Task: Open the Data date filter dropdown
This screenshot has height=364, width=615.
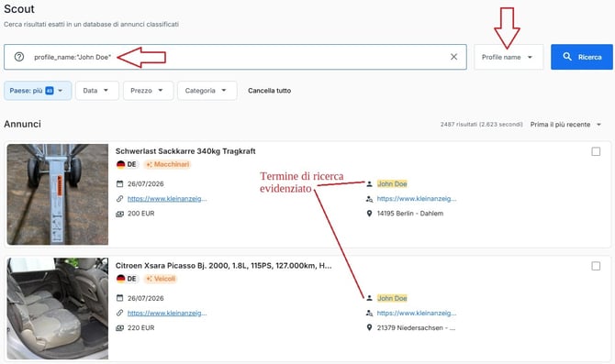Action: (x=97, y=91)
